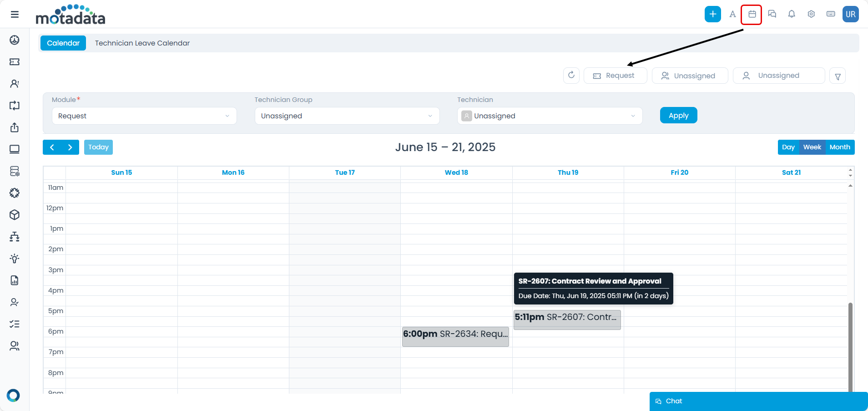Select the reports icon in the sidebar
The height and width of the screenshot is (411, 868).
coord(15,280)
